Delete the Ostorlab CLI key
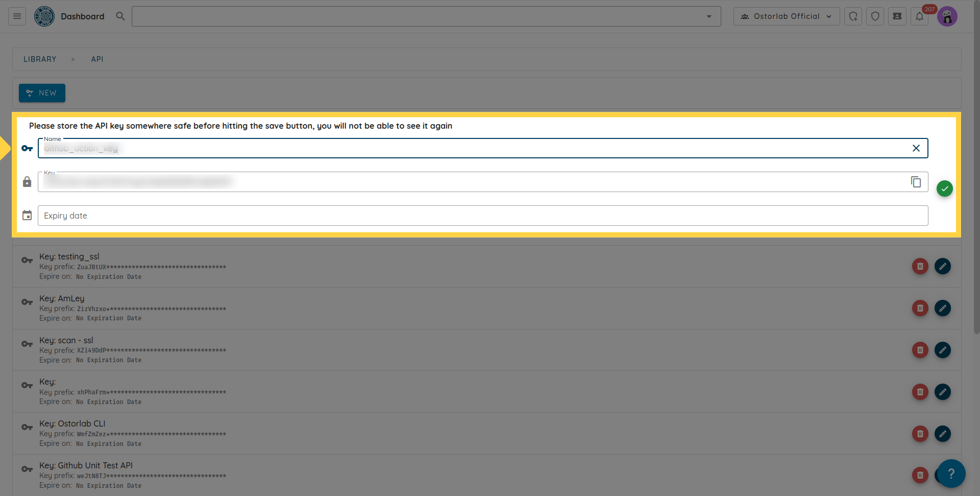980x496 pixels. click(920, 434)
